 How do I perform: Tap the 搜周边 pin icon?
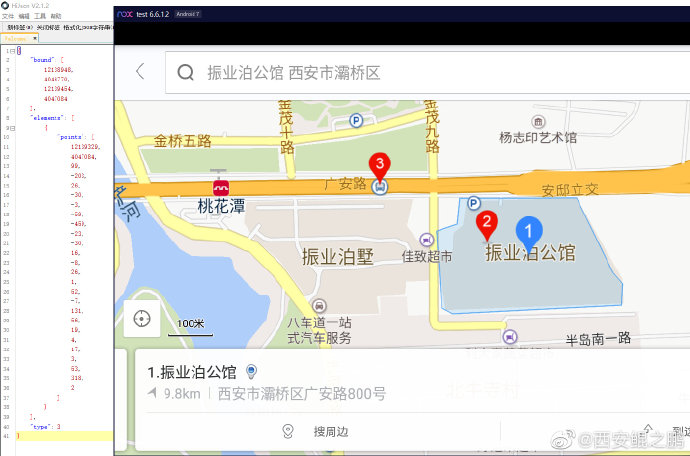[288, 431]
